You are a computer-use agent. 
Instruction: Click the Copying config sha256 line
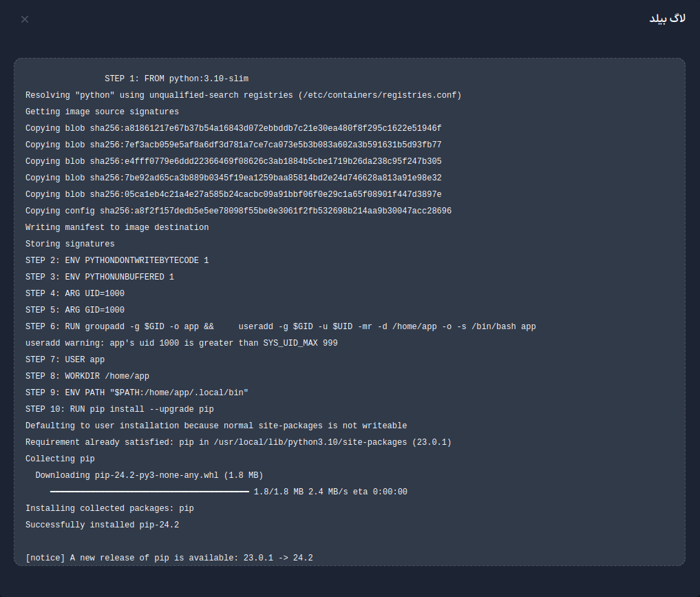point(238,211)
